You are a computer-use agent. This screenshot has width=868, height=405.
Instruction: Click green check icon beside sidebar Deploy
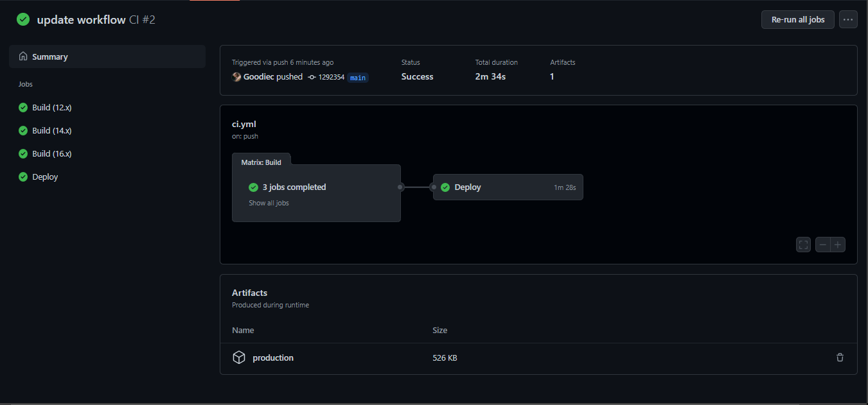[23, 177]
